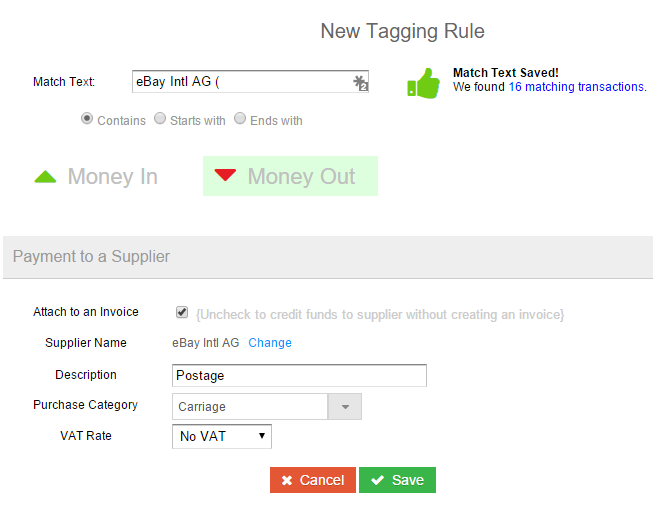The width and height of the screenshot is (653, 513).
Task: Click the Save button
Action: (x=397, y=480)
